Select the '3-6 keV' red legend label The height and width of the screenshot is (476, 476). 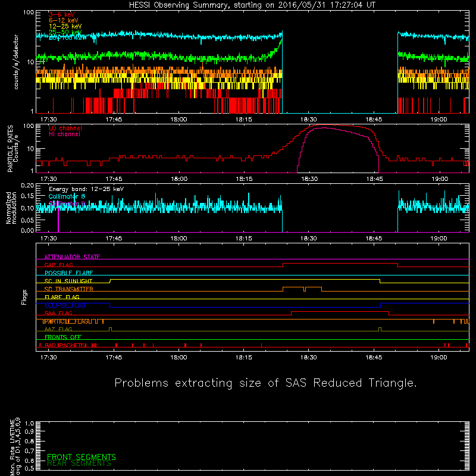62,14
